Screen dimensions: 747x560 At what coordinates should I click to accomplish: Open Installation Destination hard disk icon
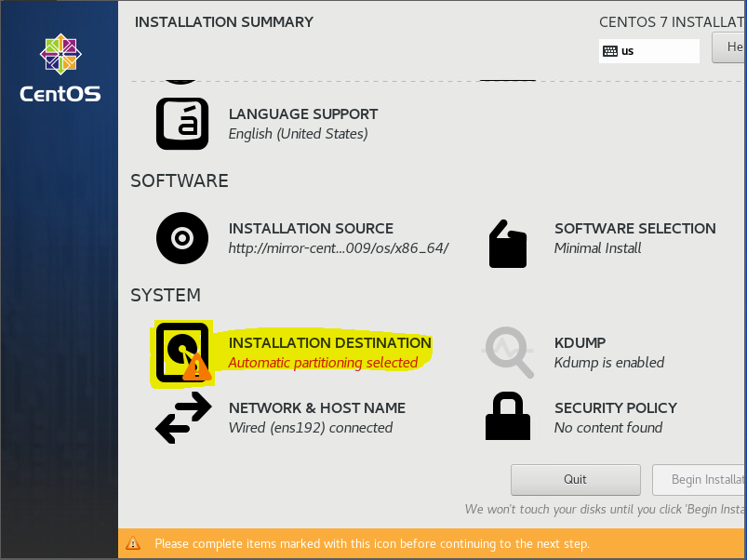click(x=182, y=353)
